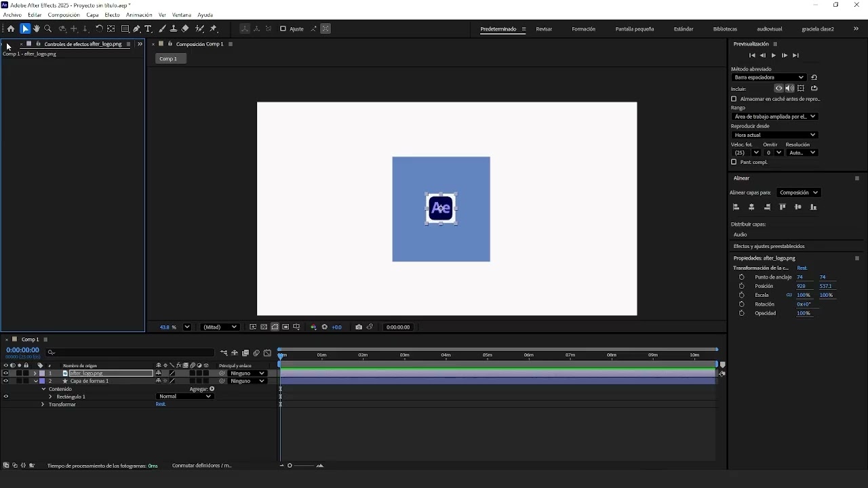Hide Rectángulo 1 visibility eye

point(6,396)
